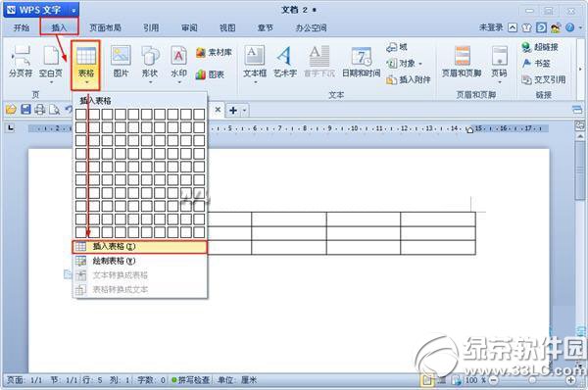Image resolution: width=588 pixels, height=390 pixels.
Task: Expand the Object (对象) dropdown arrow
Action: (420, 64)
